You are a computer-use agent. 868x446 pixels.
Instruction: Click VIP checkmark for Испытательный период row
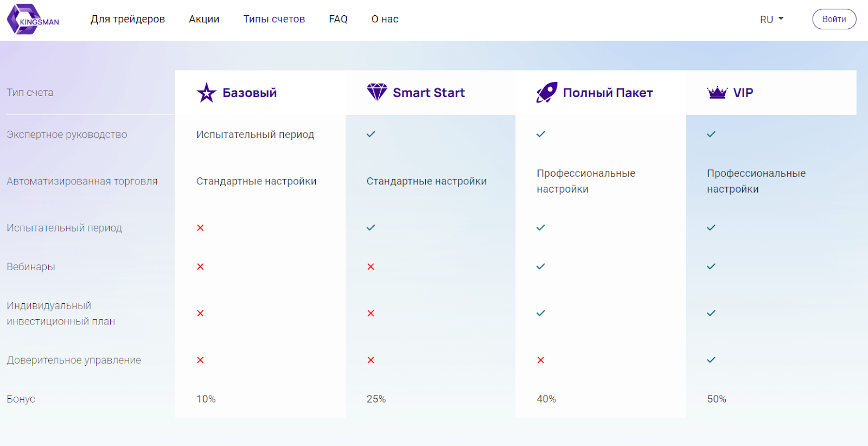(711, 227)
